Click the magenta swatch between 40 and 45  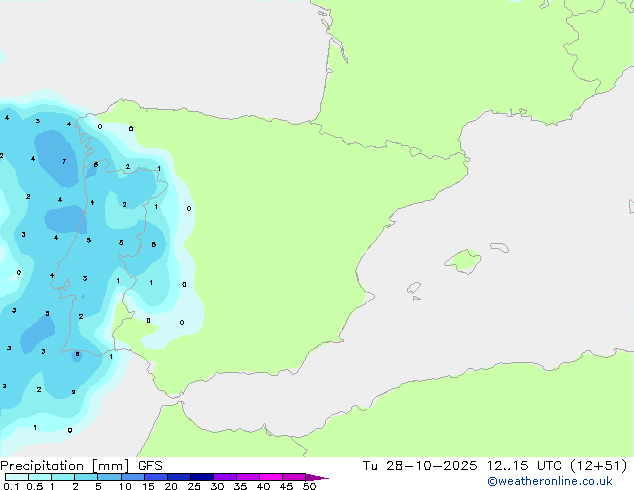pos(271,477)
